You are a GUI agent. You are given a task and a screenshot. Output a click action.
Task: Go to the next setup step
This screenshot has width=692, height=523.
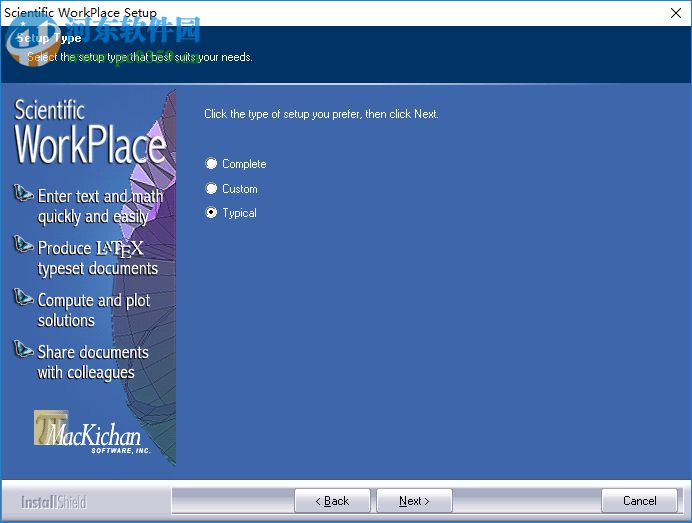(414, 501)
